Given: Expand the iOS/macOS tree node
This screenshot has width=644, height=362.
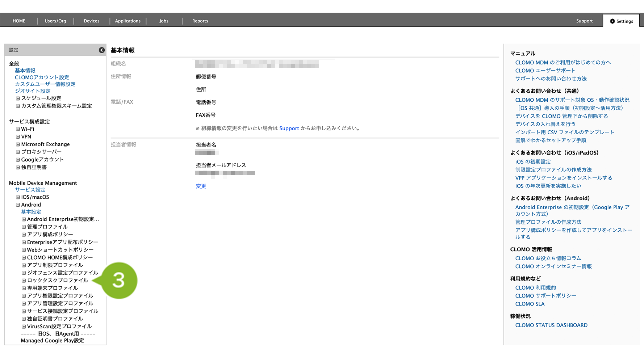Looking at the screenshot, I should (18, 197).
